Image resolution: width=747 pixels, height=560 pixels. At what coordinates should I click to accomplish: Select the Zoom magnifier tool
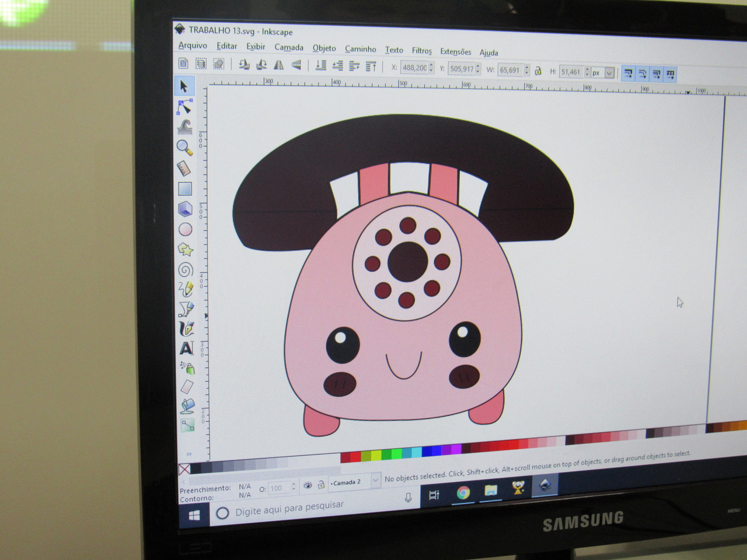pyautogui.click(x=184, y=146)
